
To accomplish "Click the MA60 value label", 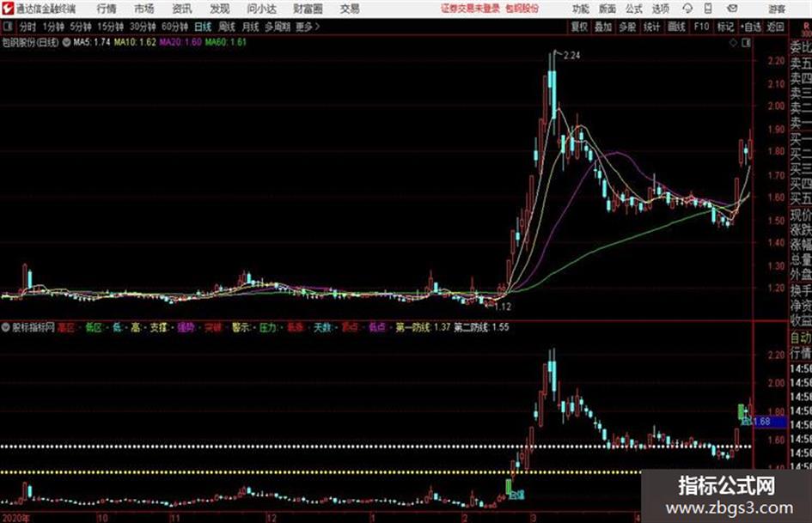I will (x=225, y=42).
